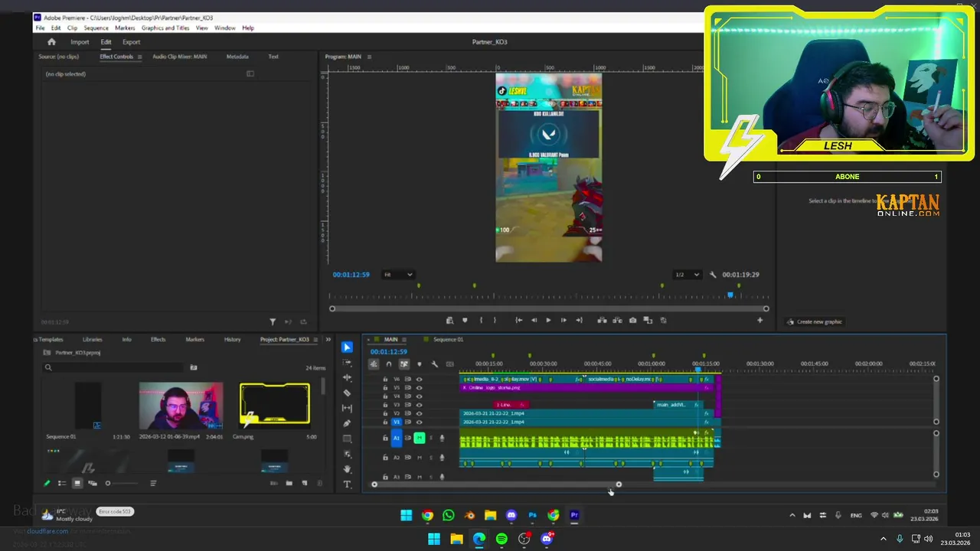Open timeline display settings wrench
This screenshot has width=980, height=551.
pyautogui.click(x=434, y=364)
